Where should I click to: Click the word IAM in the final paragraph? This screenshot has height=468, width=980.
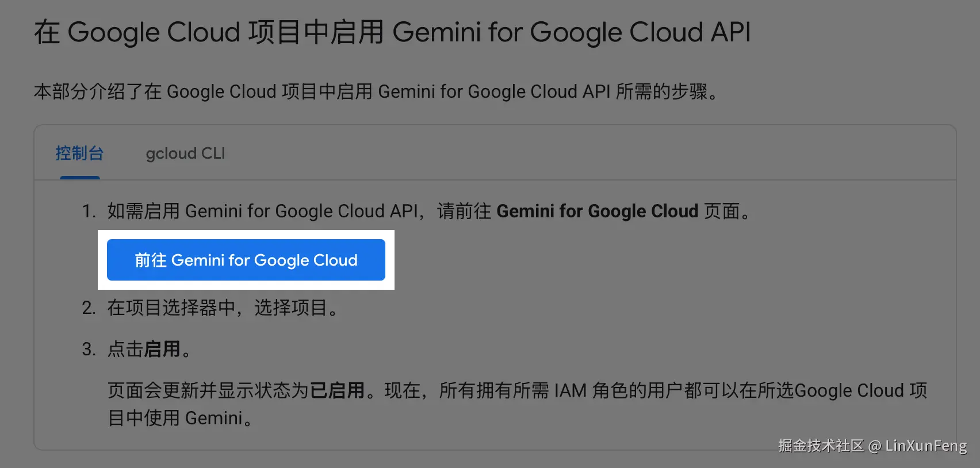(570, 390)
